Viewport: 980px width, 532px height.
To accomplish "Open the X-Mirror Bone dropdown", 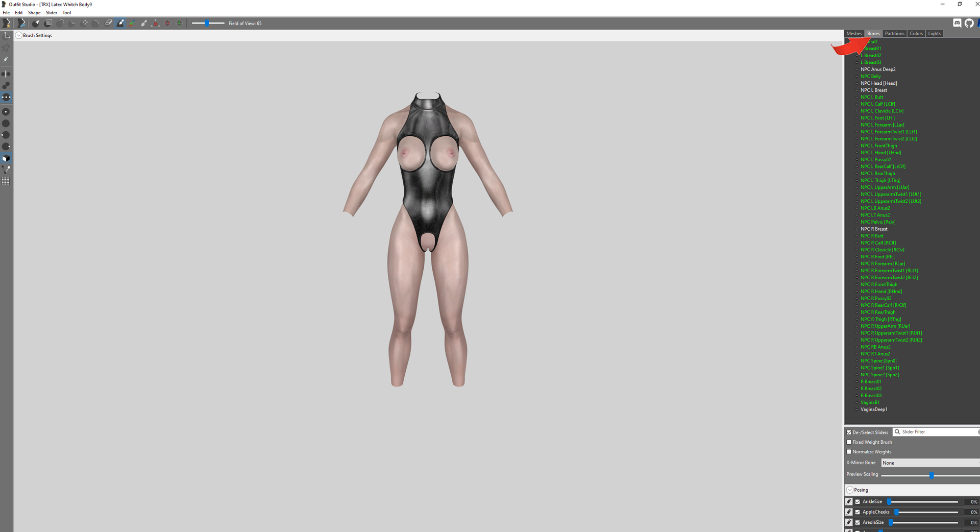I will pos(930,463).
